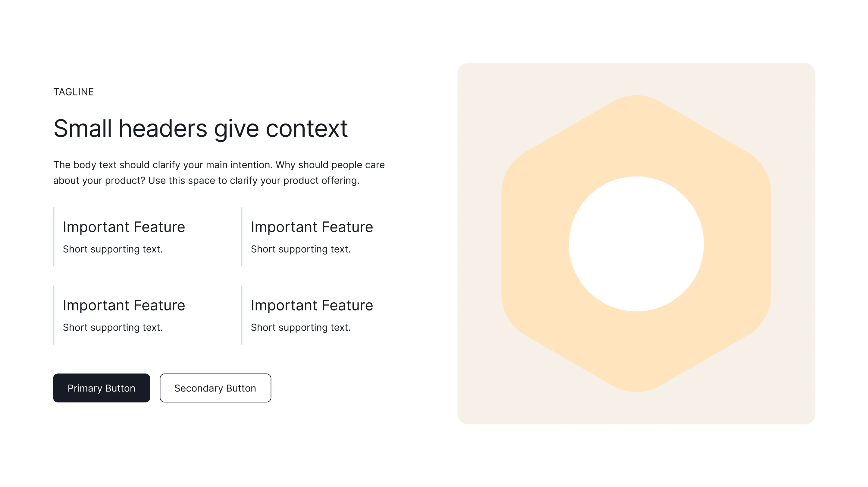The height and width of the screenshot is (487, 868).
Task: Select the bottom-left Important Feature title
Action: tap(124, 305)
